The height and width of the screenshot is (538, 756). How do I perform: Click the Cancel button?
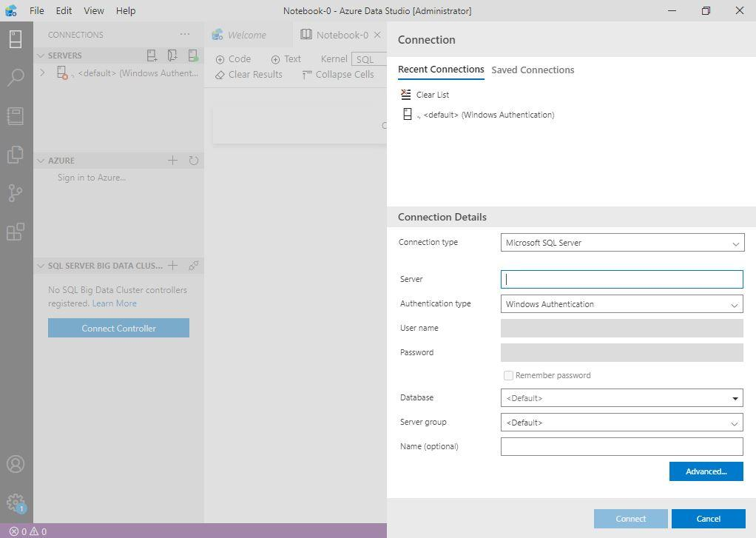pyautogui.click(x=708, y=519)
